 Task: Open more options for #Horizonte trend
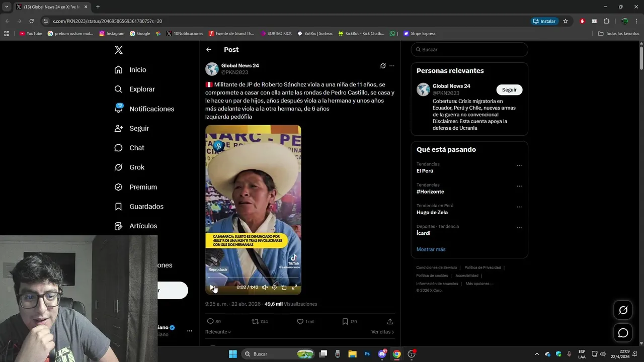pyautogui.click(x=519, y=186)
